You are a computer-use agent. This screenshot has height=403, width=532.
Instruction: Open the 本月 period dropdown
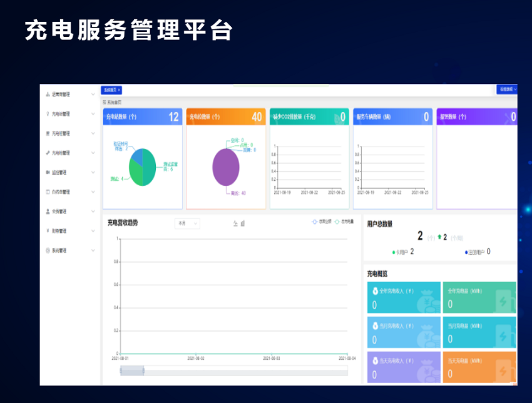(x=187, y=223)
